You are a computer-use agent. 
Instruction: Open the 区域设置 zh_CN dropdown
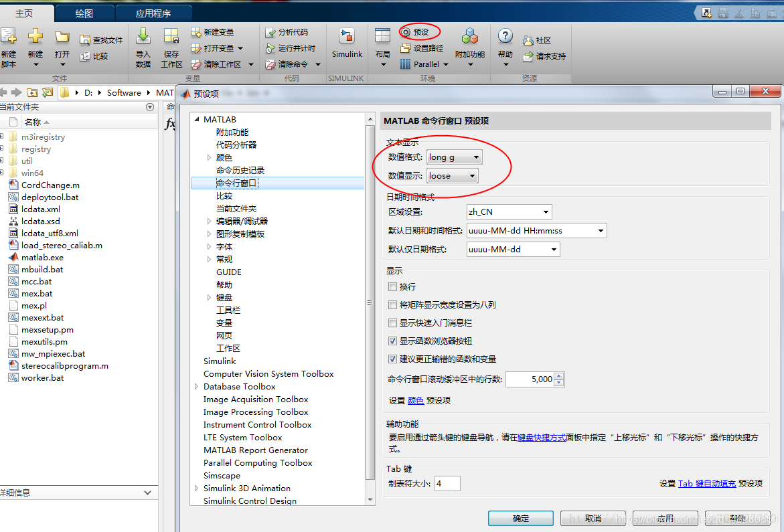coord(509,212)
